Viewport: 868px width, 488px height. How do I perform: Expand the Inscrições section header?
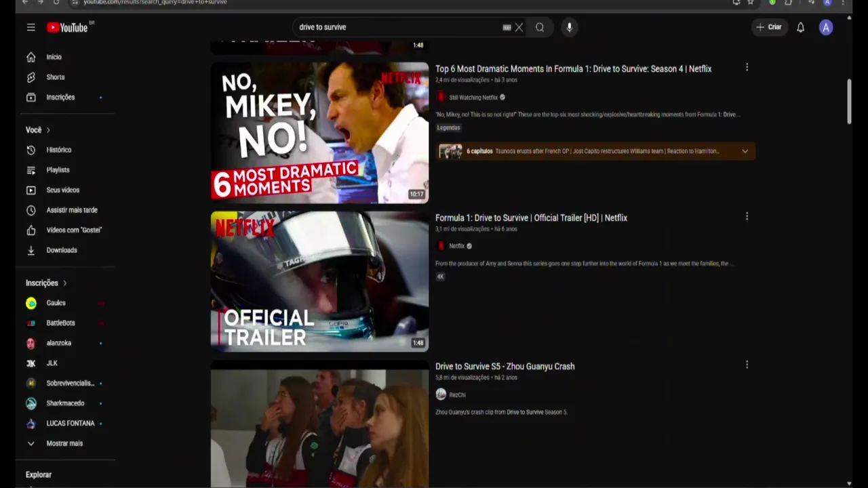point(46,283)
